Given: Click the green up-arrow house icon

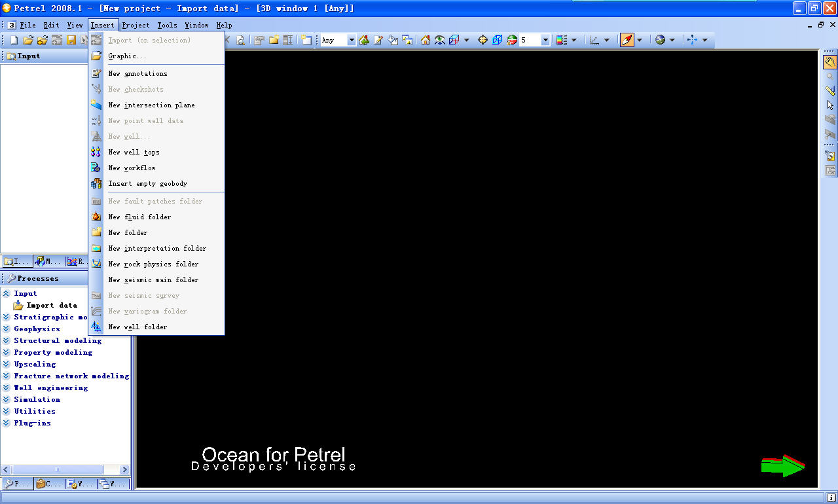Looking at the screenshot, I should [364, 41].
